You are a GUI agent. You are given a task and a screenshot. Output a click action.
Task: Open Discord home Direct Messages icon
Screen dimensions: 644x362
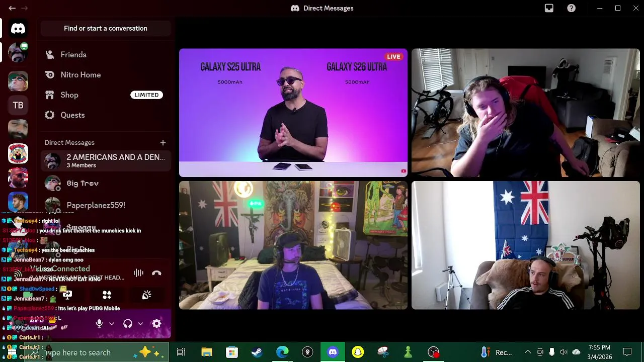click(x=18, y=29)
